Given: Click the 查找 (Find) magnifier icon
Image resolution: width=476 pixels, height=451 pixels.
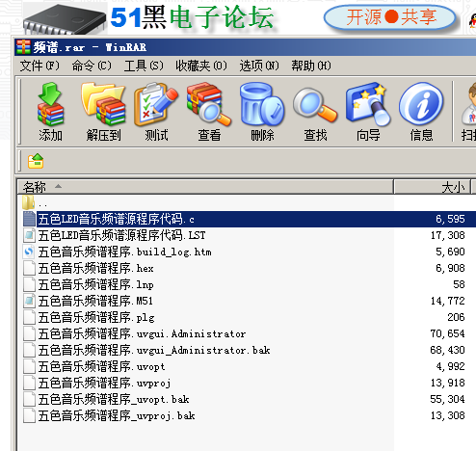Looking at the screenshot, I should [x=315, y=104].
